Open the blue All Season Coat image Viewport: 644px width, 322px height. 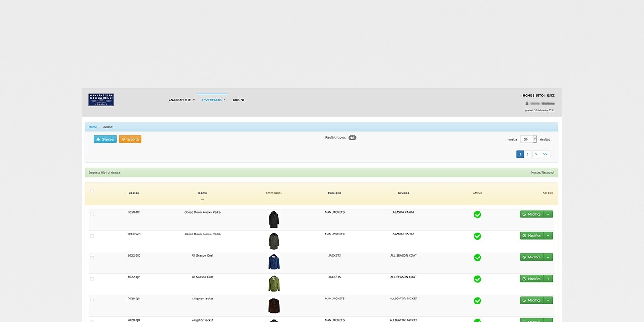click(x=274, y=262)
